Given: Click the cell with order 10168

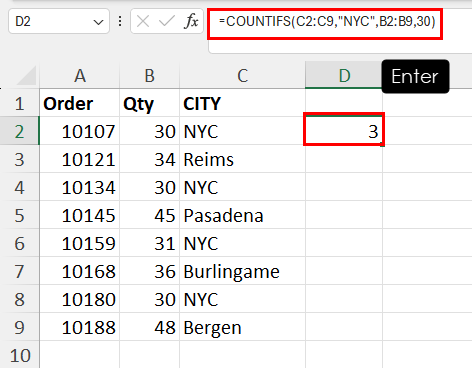Looking at the screenshot, I should click(80, 271).
